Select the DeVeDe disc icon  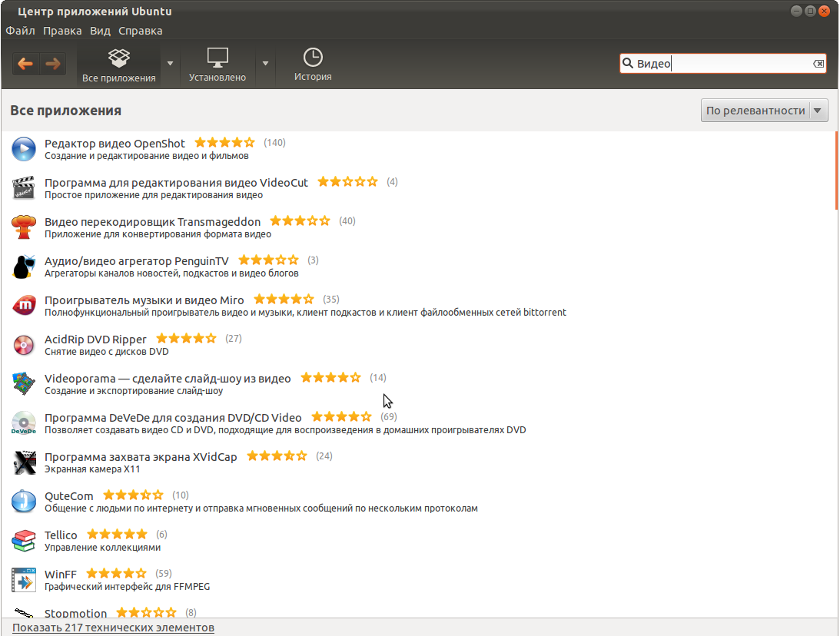pyautogui.click(x=24, y=423)
